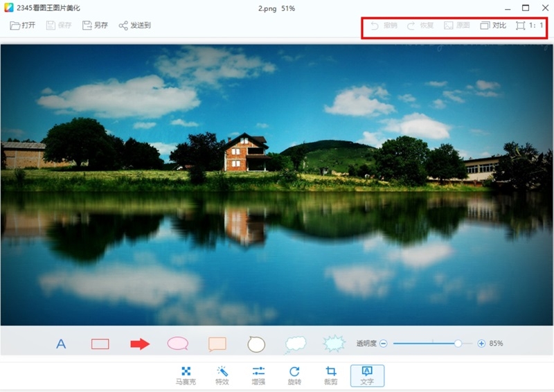This screenshot has width=554, height=392.
Task: Increase opacity with the plus button
Action: 481,344
